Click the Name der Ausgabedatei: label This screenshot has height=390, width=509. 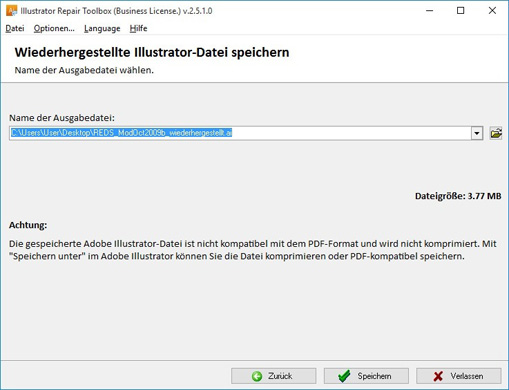(x=62, y=118)
